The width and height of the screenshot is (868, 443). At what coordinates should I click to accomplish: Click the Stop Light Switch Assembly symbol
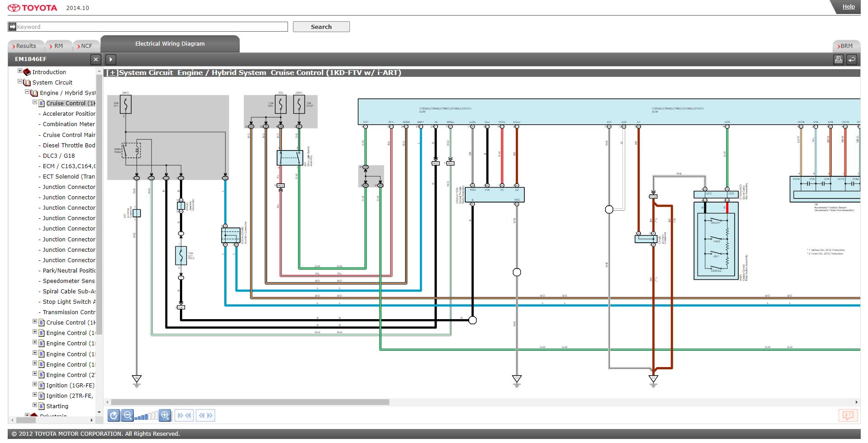[x=290, y=158]
